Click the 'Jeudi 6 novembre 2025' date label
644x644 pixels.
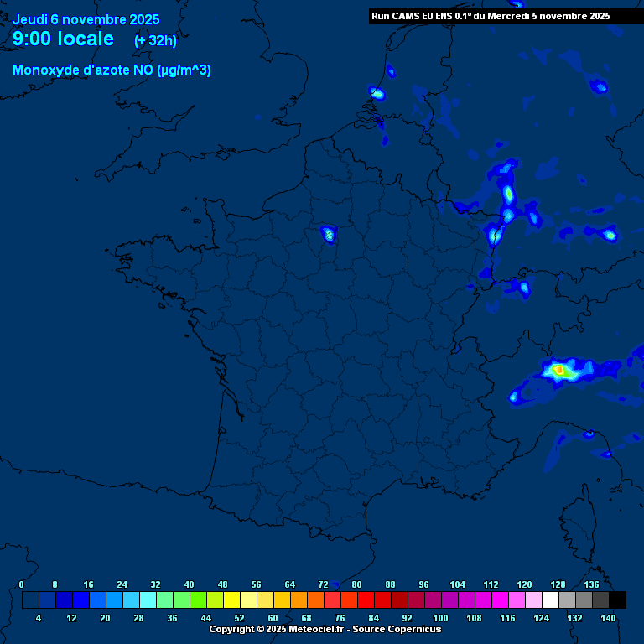coord(86,20)
